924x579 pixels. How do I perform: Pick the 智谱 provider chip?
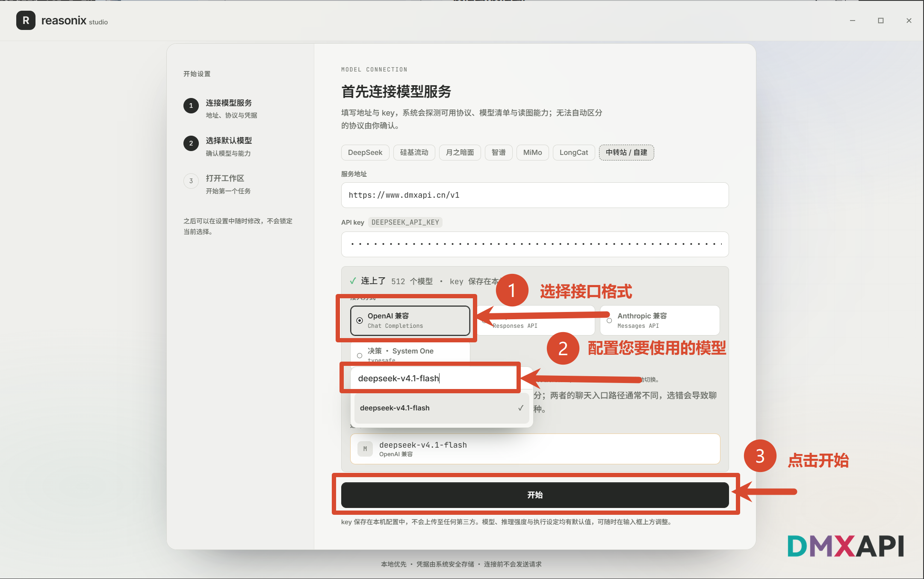coord(499,152)
